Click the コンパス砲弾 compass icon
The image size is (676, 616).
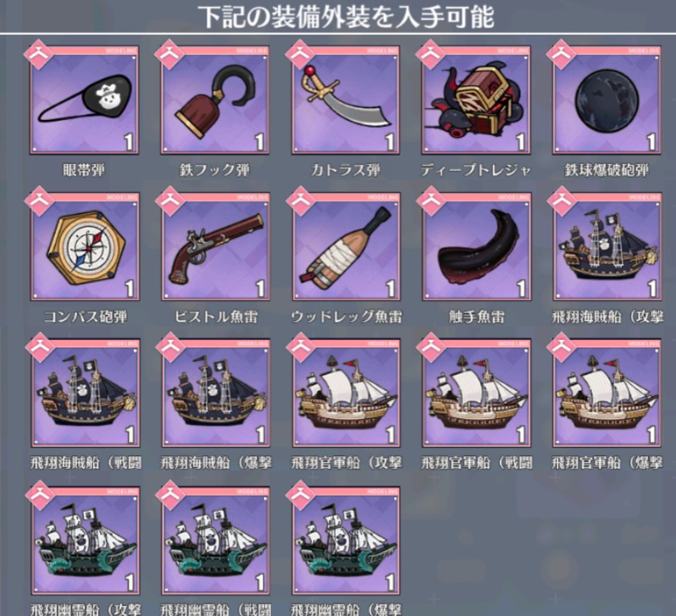point(85,247)
